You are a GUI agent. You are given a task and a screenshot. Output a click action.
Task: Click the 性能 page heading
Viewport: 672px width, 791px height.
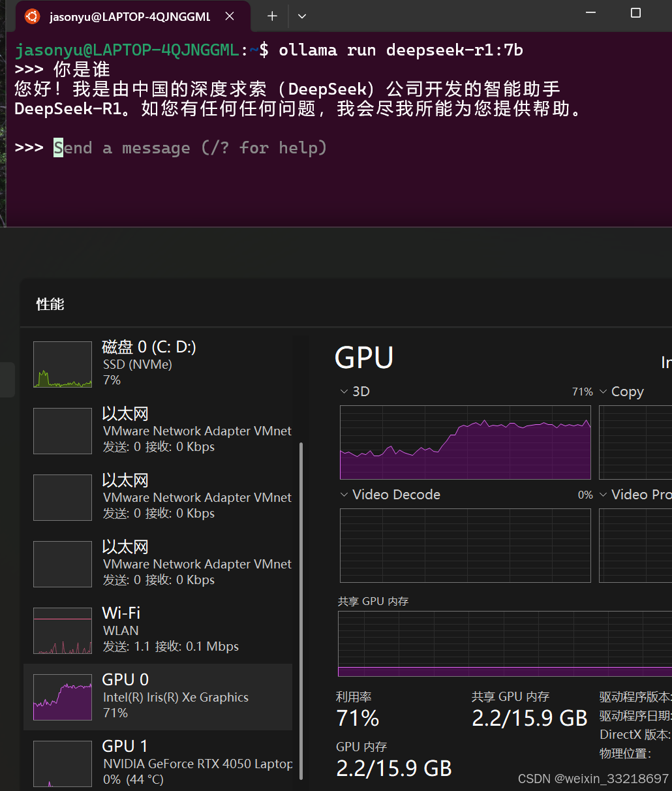click(x=50, y=304)
